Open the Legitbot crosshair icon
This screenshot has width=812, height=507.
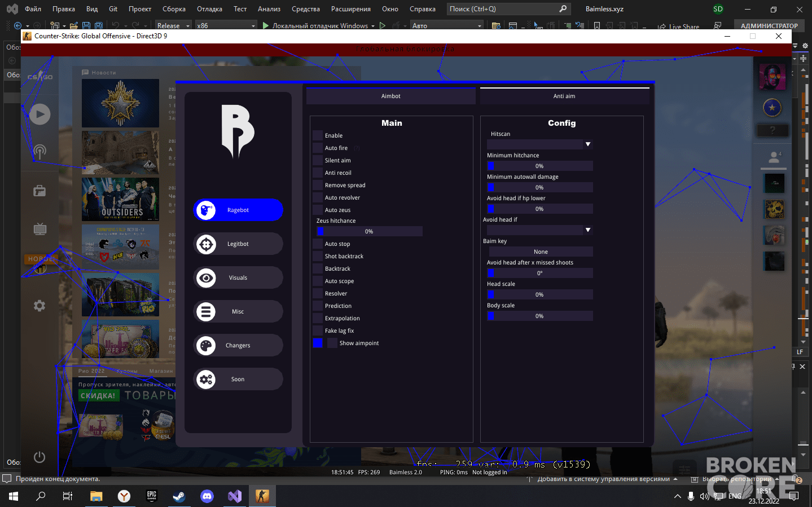click(x=206, y=244)
